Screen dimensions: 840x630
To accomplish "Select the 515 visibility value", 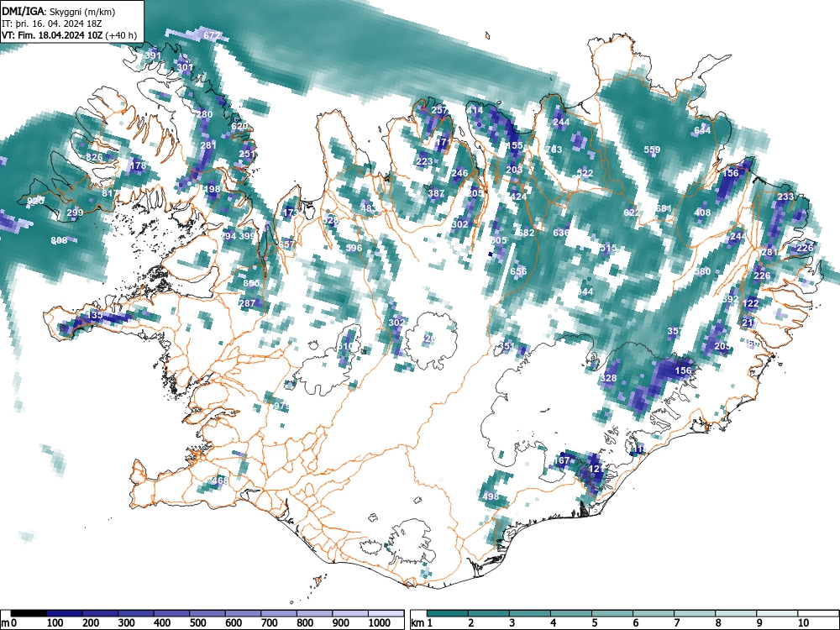I will [x=608, y=248].
